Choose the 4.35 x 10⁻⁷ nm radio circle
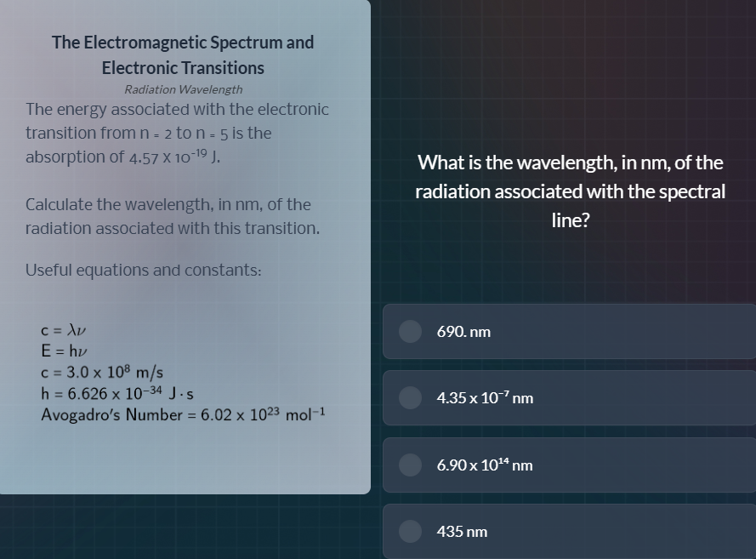756x559 pixels. pyautogui.click(x=411, y=397)
